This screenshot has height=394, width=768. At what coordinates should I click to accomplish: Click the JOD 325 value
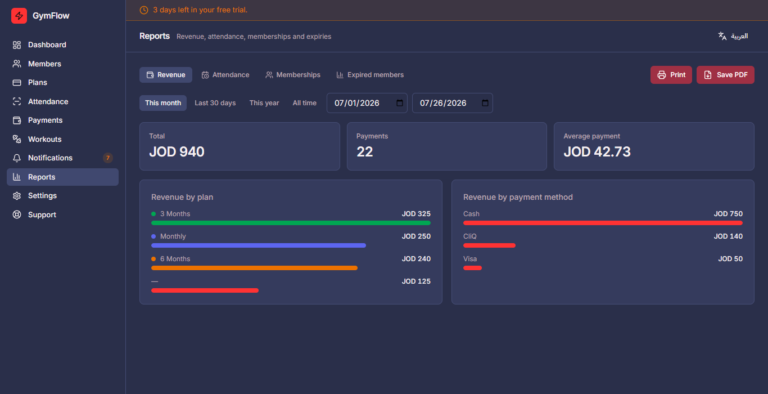click(416, 214)
